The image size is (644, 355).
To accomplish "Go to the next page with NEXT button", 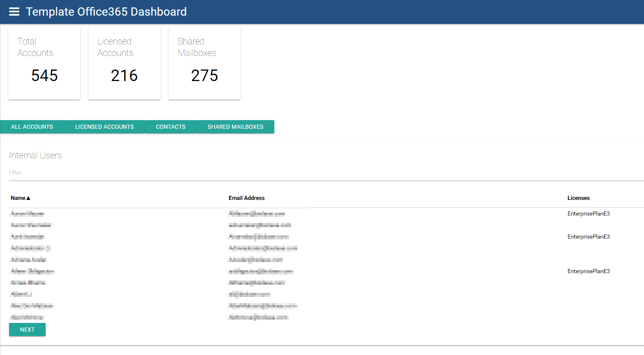I will tap(27, 329).
